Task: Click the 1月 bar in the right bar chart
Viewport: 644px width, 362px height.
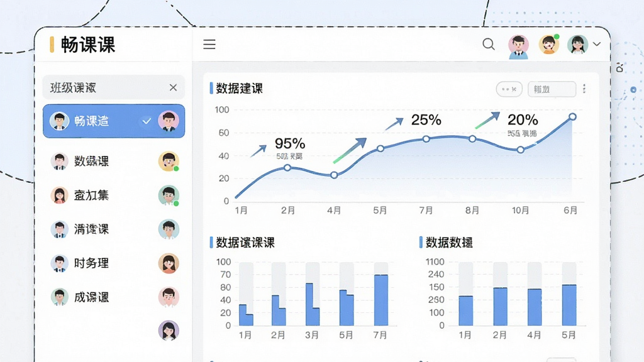Action: pyautogui.click(x=466, y=310)
